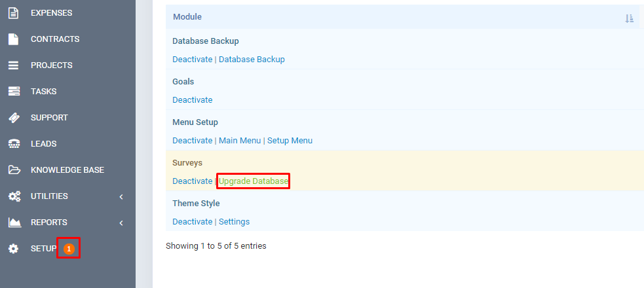Expand the Utilities submenu arrow
The image size is (644, 288).
point(121,196)
